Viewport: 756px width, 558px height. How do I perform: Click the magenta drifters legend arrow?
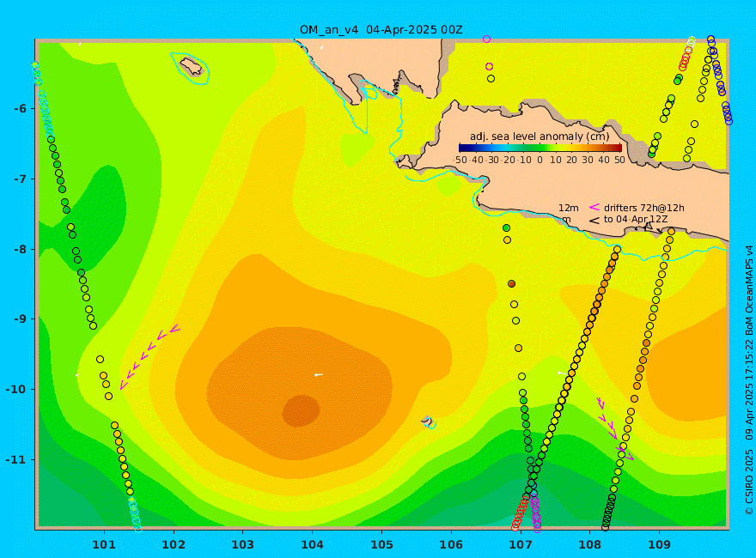(594, 207)
